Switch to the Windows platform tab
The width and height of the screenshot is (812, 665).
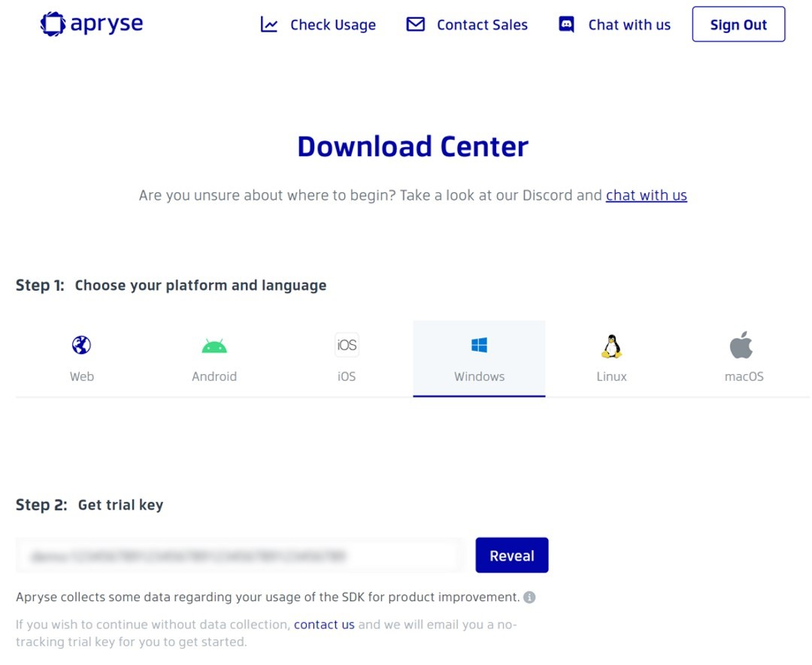coord(479,359)
